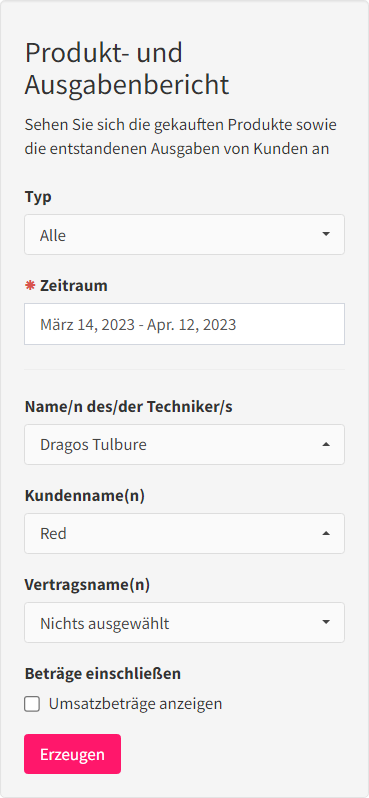
Task: Open the Typ dropdown showing Alle
Action: click(x=184, y=234)
